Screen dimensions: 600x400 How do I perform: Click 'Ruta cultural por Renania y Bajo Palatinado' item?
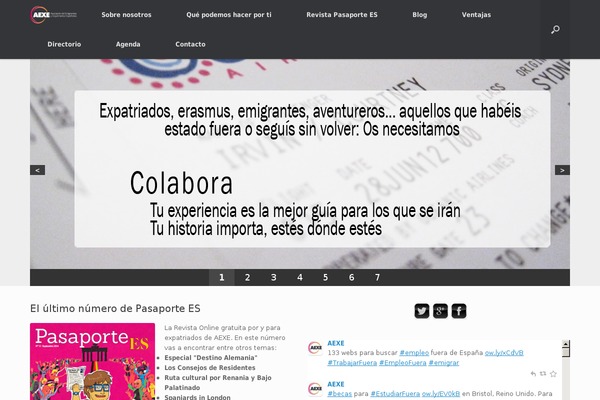[x=218, y=383]
